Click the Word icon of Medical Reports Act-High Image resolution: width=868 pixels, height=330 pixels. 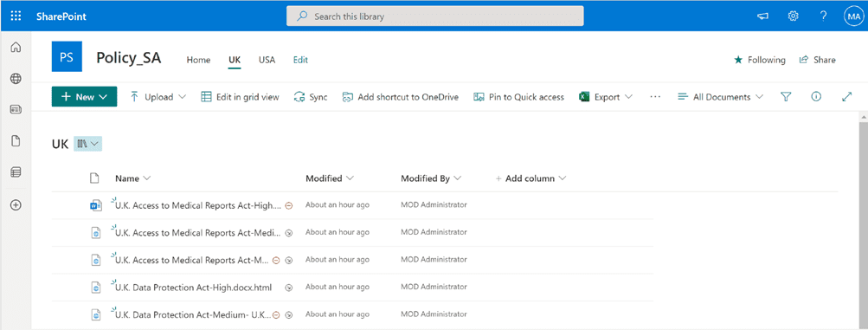click(x=96, y=206)
